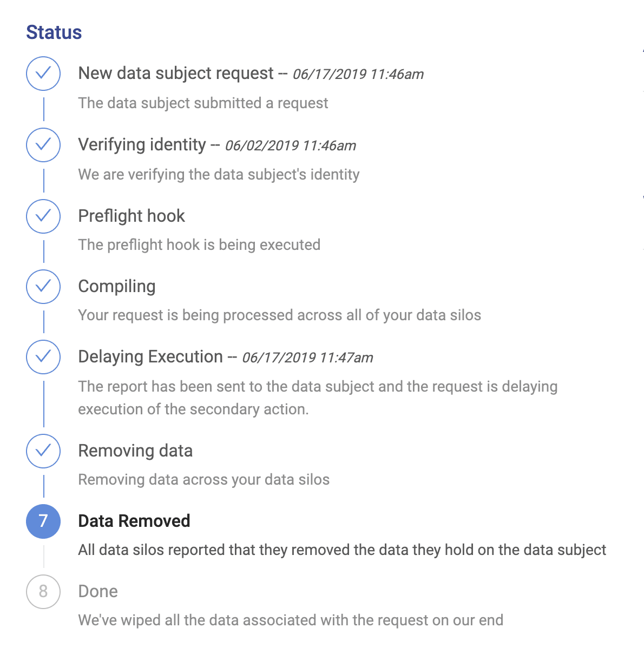Click the 06/17/2019 11:46am timestamp
The width and height of the screenshot is (644, 661).
(x=358, y=74)
